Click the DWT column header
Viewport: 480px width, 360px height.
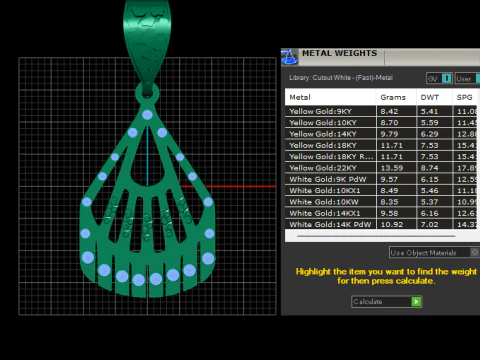(434, 97)
